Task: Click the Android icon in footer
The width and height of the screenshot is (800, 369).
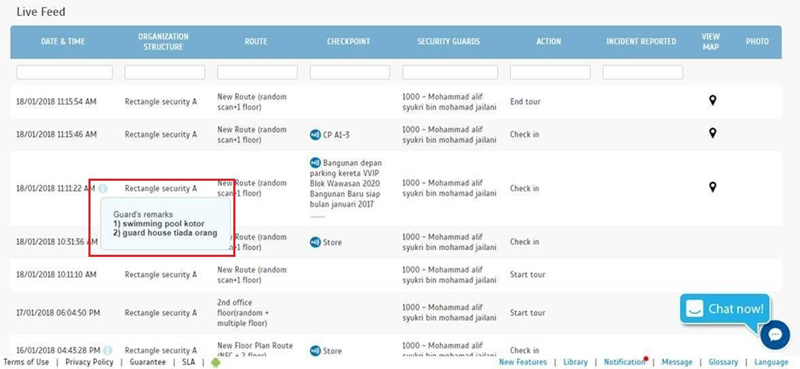Action: (215, 362)
